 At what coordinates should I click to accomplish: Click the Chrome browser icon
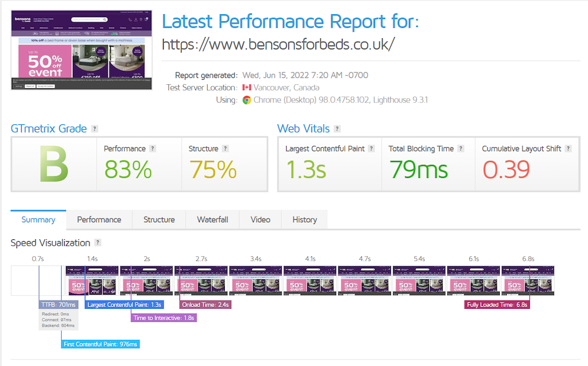[x=247, y=100]
